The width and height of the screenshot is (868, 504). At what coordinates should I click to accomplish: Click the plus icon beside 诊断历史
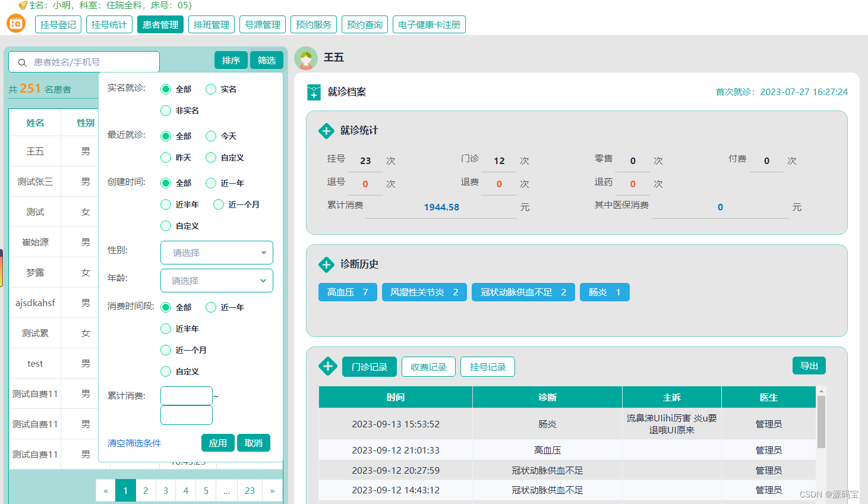(x=326, y=264)
